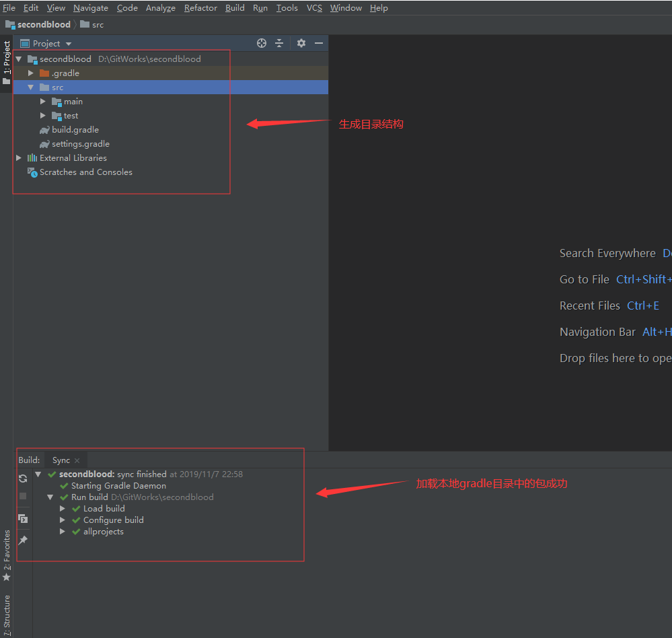The height and width of the screenshot is (638, 672).
Task: Click the rerun sync refresh icon in Build panel
Action: [x=23, y=478]
